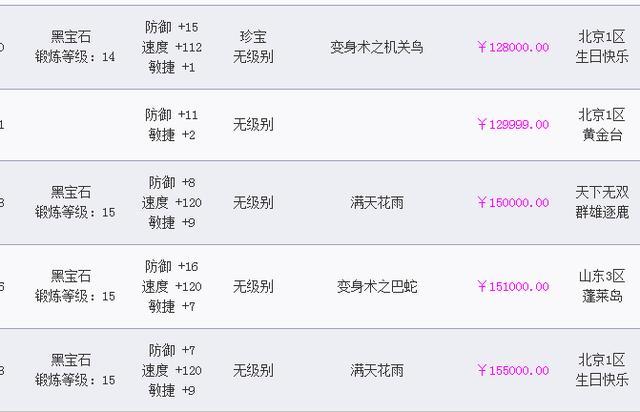The width and height of the screenshot is (640, 412).
Task: Click stats cell with 防御 +8
Action: [171, 203]
